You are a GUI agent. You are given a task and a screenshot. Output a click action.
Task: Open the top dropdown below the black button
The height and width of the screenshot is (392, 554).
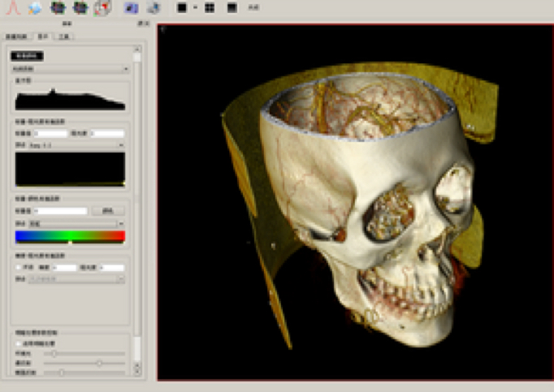tap(71, 70)
